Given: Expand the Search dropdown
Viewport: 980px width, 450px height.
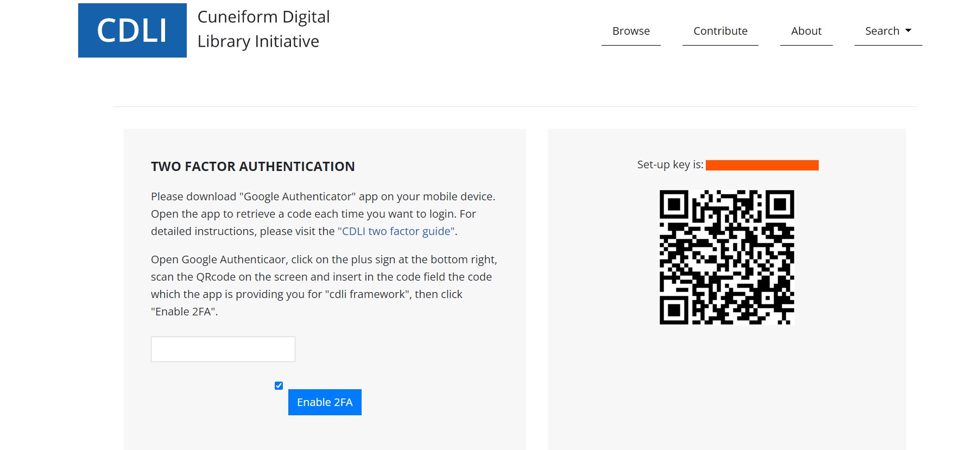Looking at the screenshot, I should pyautogui.click(x=888, y=31).
